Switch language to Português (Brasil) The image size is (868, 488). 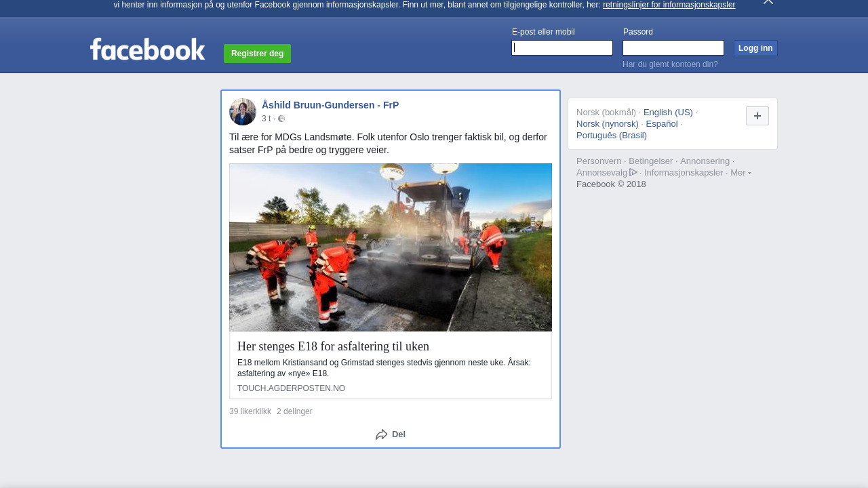click(x=612, y=135)
